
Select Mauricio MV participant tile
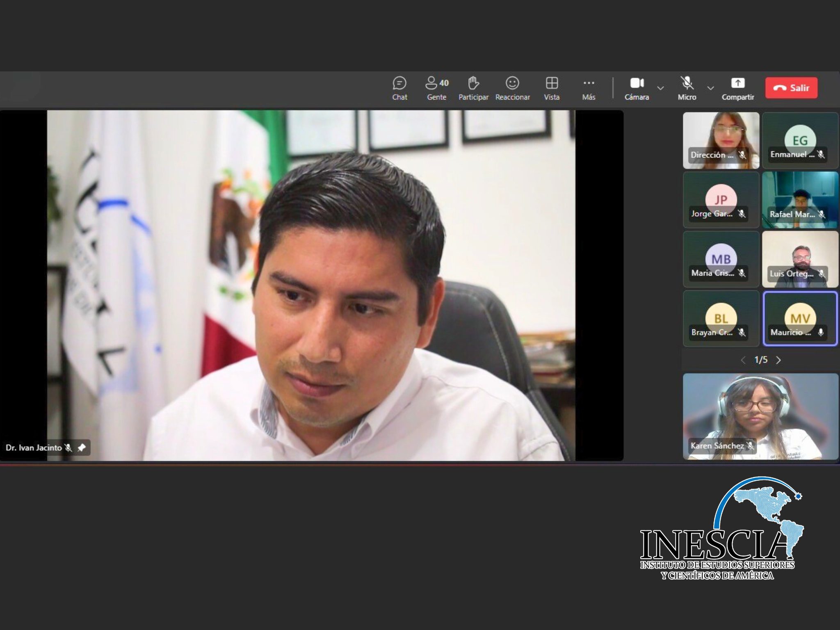[x=800, y=319]
